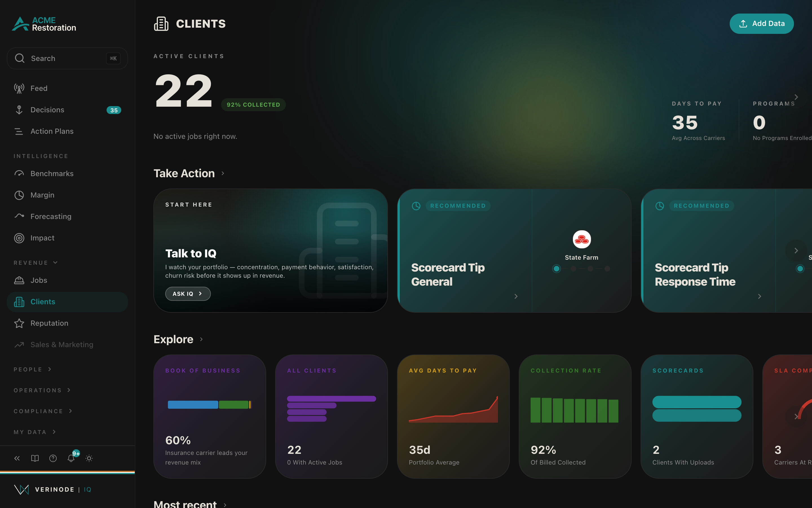
Task: Expand the Compliance section
Action: tap(43, 411)
